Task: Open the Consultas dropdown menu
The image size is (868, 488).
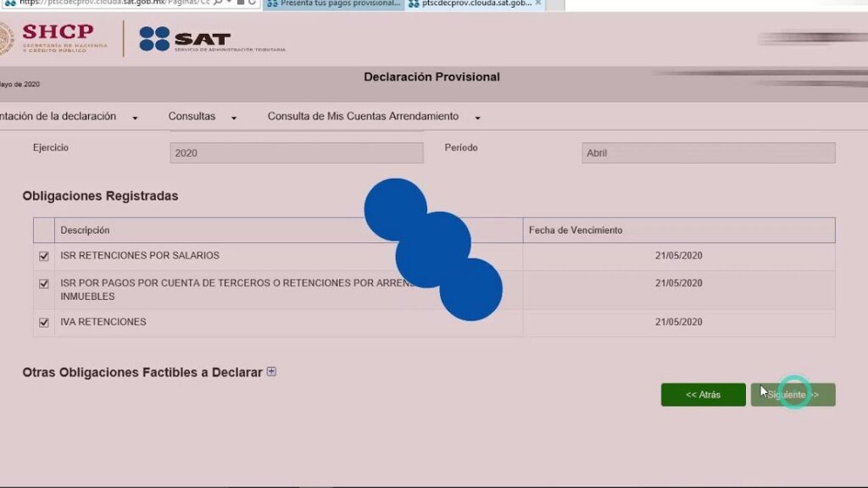Action: [x=202, y=117]
